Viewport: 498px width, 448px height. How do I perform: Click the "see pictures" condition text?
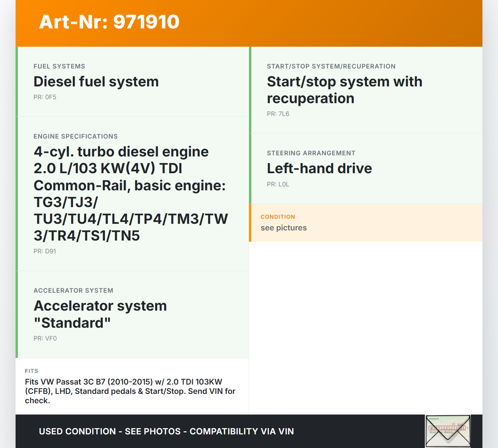coord(284,228)
